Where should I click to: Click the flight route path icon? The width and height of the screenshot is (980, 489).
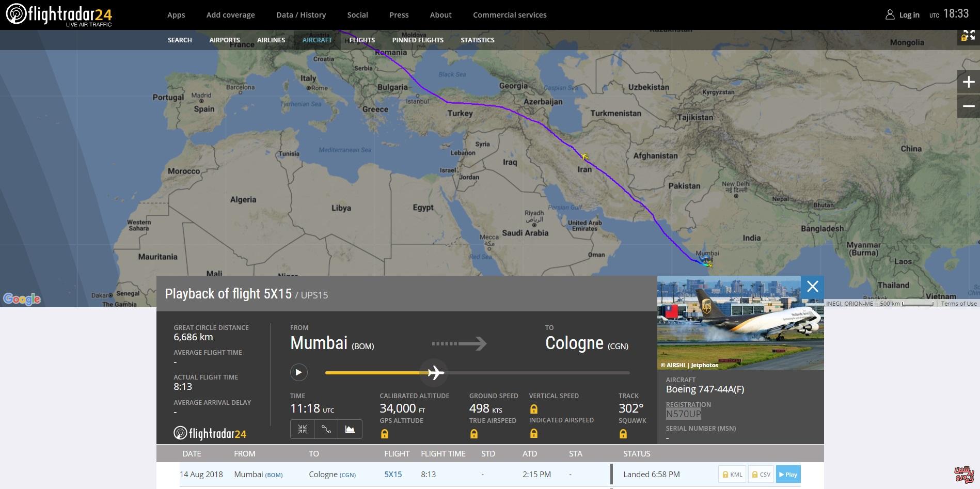(326, 429)
